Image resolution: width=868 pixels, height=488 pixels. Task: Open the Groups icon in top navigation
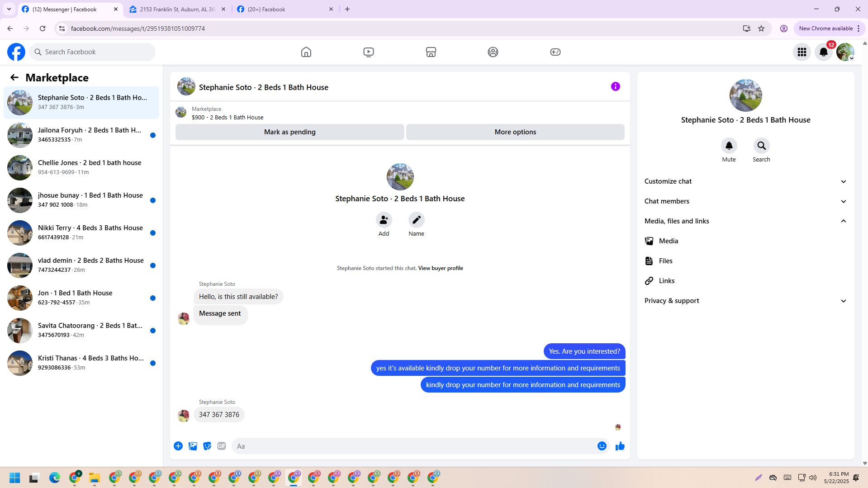tap(493, 52)
